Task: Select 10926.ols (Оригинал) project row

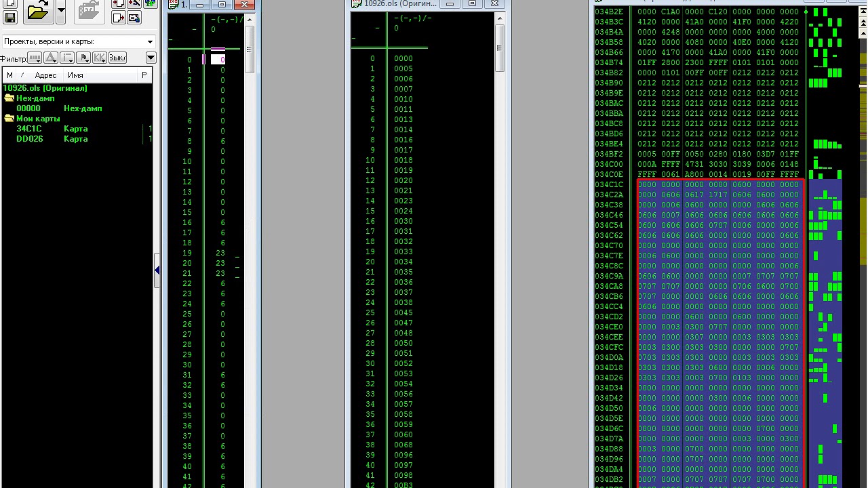Action: [45, 88]
